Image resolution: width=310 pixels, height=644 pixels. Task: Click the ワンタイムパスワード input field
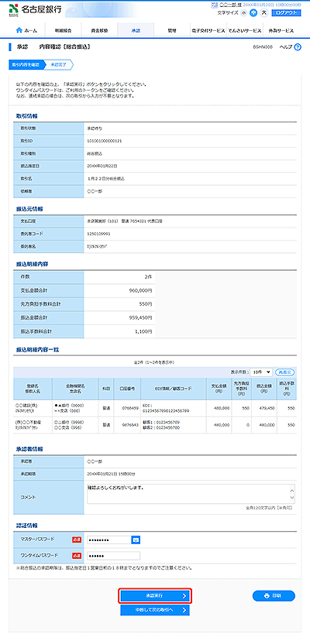tap(113, 556)
